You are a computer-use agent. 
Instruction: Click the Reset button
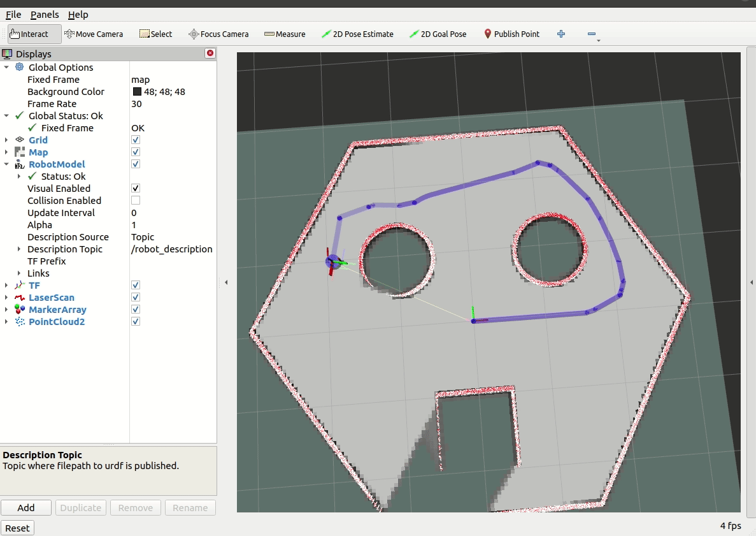point(18,528)
